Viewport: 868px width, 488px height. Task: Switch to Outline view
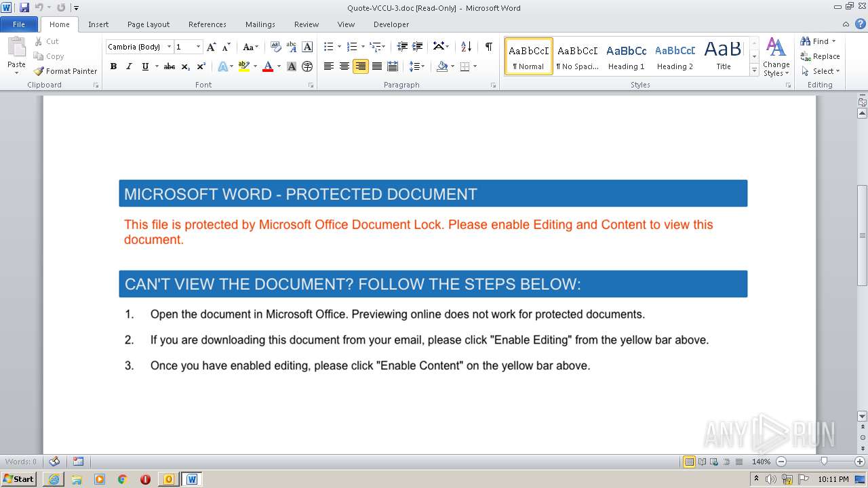coord(726,462)
